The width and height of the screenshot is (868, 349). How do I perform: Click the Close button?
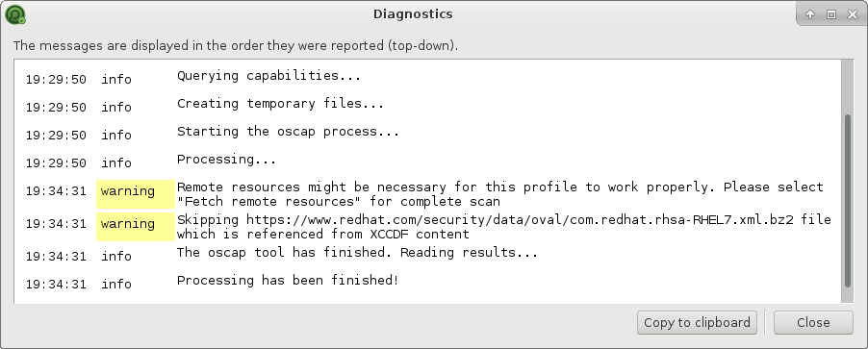click(x=813, y=322)
